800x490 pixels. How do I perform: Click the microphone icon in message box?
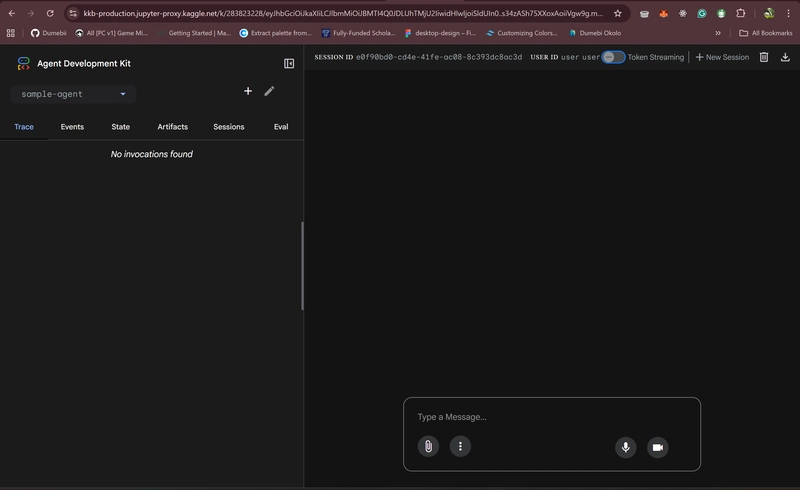(x=626, y=447)
